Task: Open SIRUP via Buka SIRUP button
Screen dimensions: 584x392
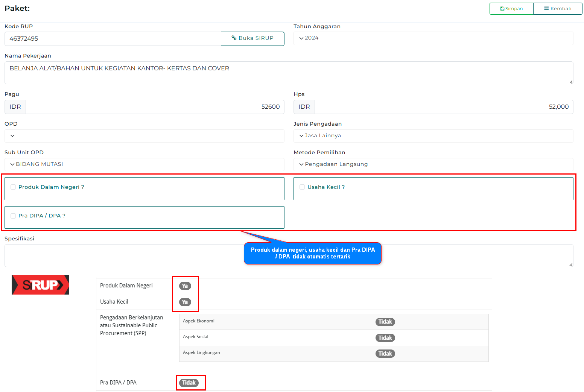Action: [x=252, y=38]
